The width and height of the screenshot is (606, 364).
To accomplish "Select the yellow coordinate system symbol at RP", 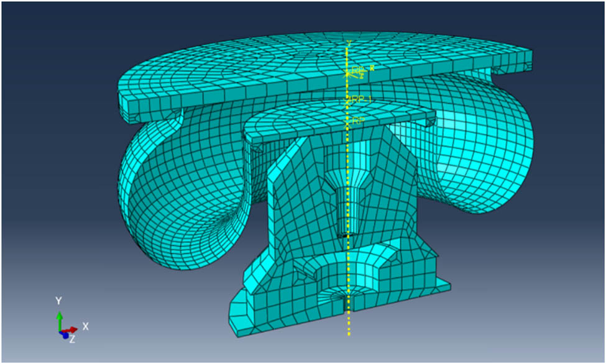I will (347, 73).
